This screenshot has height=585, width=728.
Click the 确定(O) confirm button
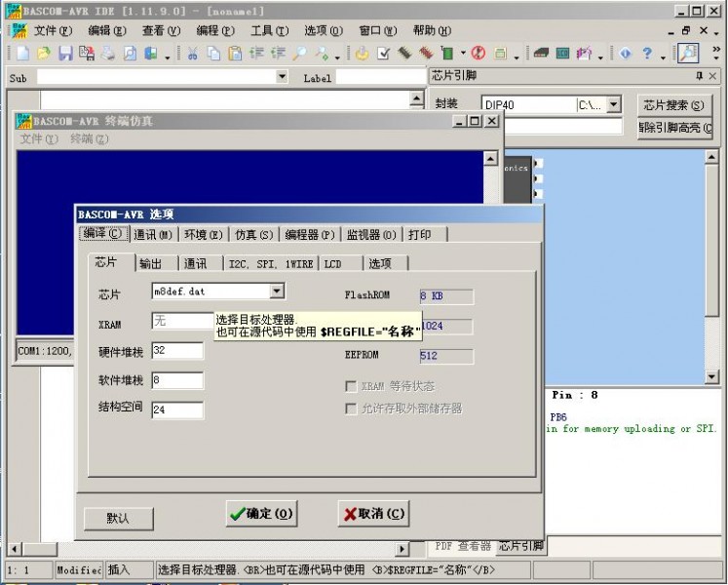(262, 514)
